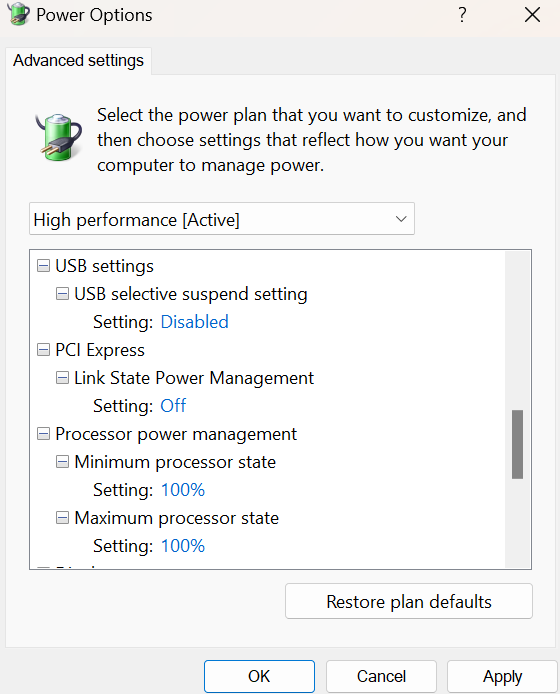This screenshot has height=694, width=560.
Task: Change the Link State Off value
Action: click(173, 406)
